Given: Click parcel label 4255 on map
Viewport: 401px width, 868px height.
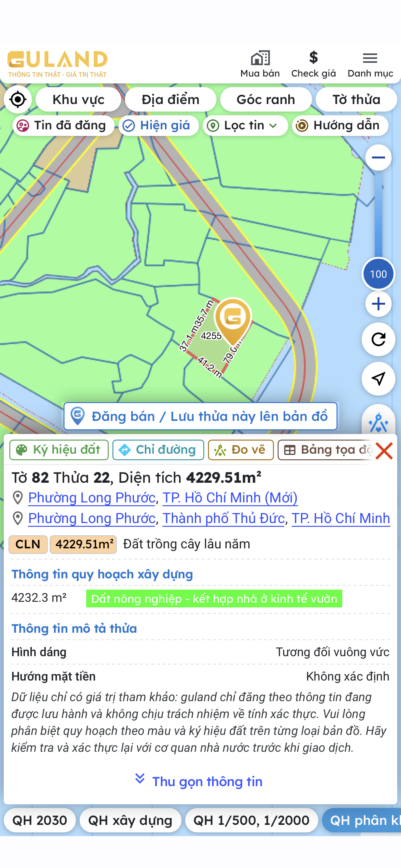Looking at the screenshot, I should [211, 336].
